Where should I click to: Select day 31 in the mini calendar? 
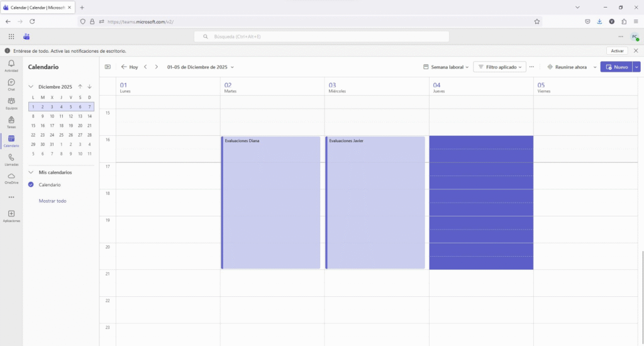tap(52, 144)
